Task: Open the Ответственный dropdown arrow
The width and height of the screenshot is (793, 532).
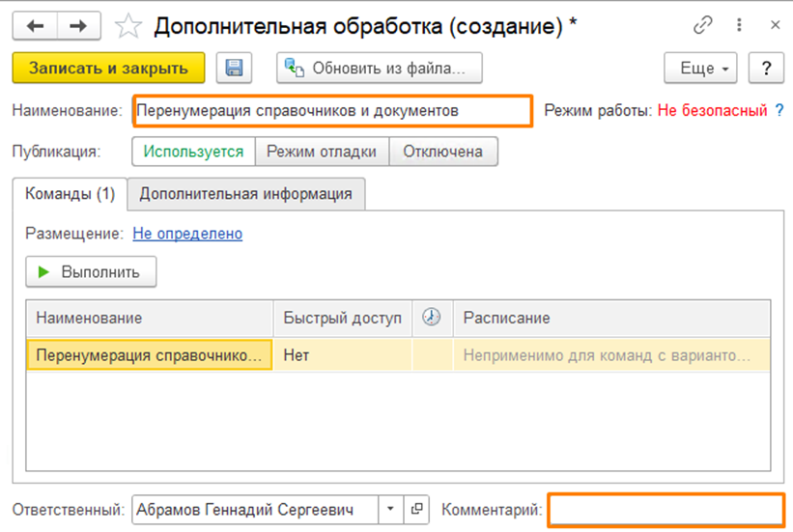Action: (390, 509)
